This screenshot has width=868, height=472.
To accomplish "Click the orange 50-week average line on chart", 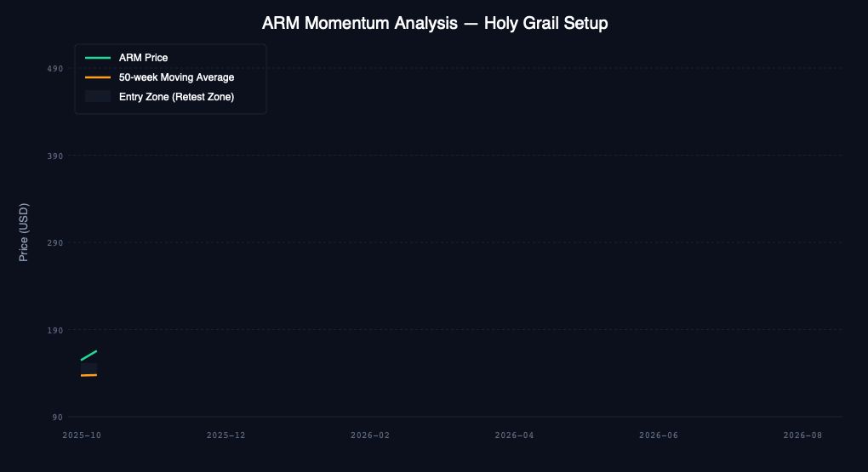I will [x=89, y=376].
